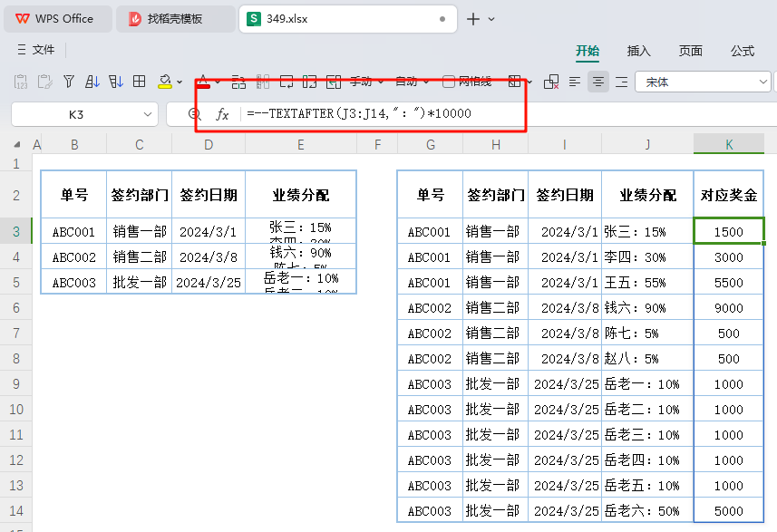Open the fill color dropdown arrow
This screenshot has width=777, height=532.
point(180,82)
